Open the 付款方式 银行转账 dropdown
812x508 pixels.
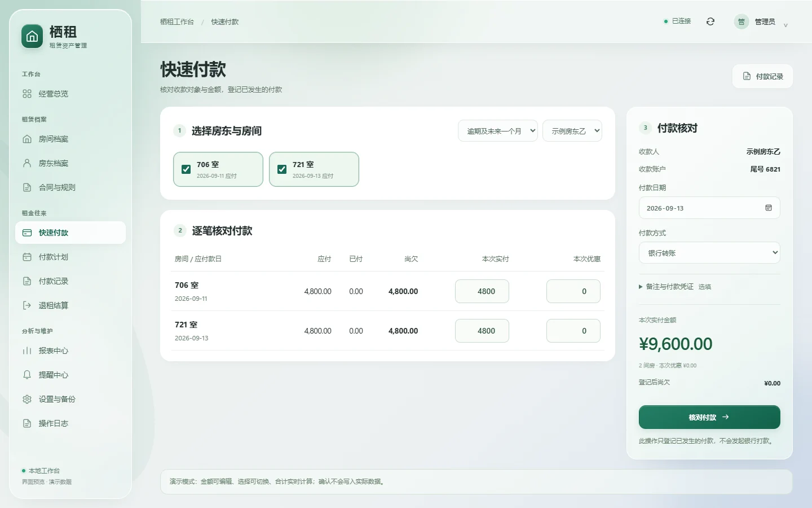pyautogui.click(x=709, y=253)
